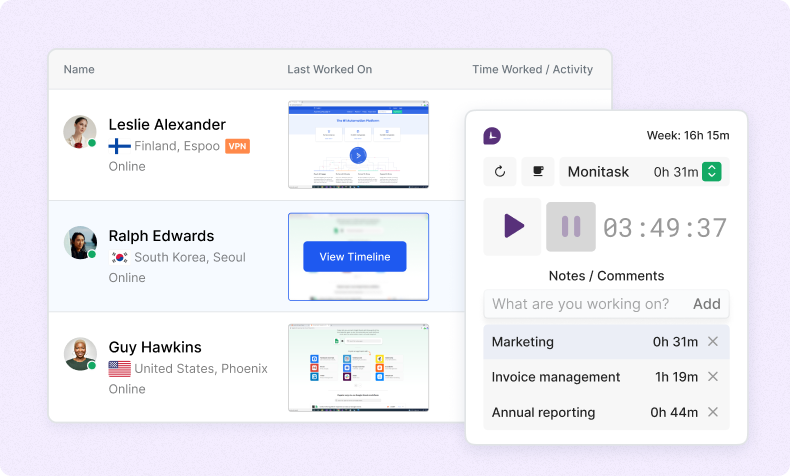This screenshot has width=790, height=476.
Task: Click the Finland flag icon
Action: point(119,146)
